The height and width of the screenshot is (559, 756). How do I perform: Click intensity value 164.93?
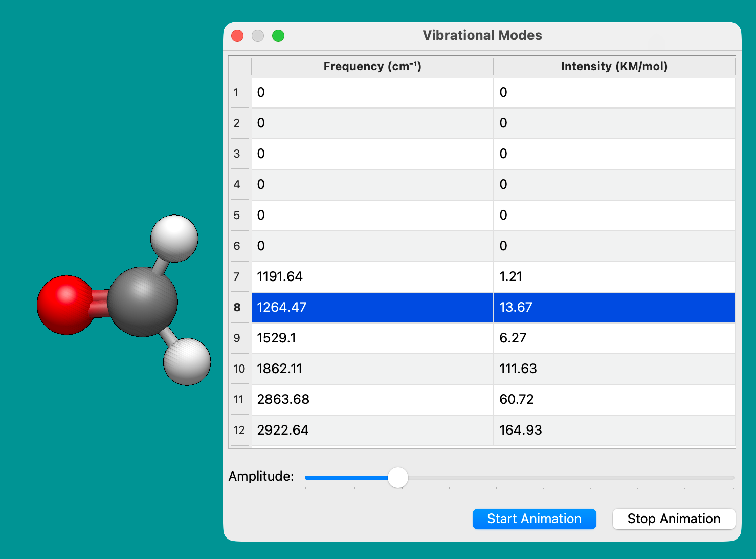(x=520, y=431)
